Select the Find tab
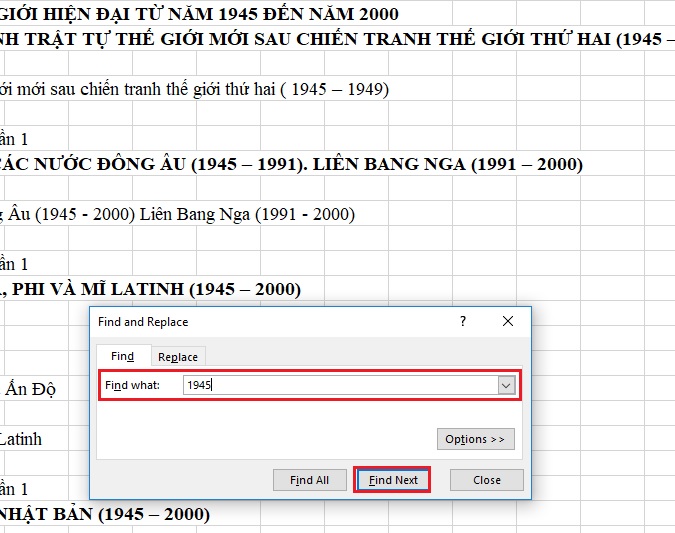This screenshot has width=675, height=533. click(x=123, y=356)
